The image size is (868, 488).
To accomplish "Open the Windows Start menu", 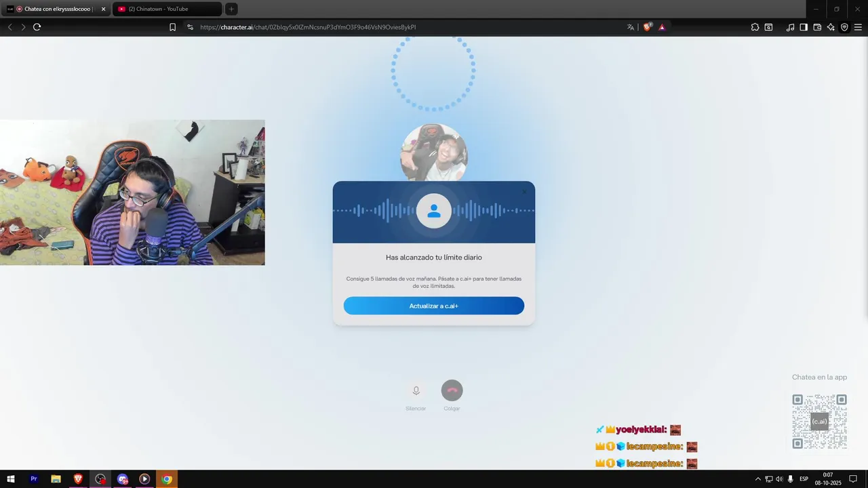I will click(11, 479).
